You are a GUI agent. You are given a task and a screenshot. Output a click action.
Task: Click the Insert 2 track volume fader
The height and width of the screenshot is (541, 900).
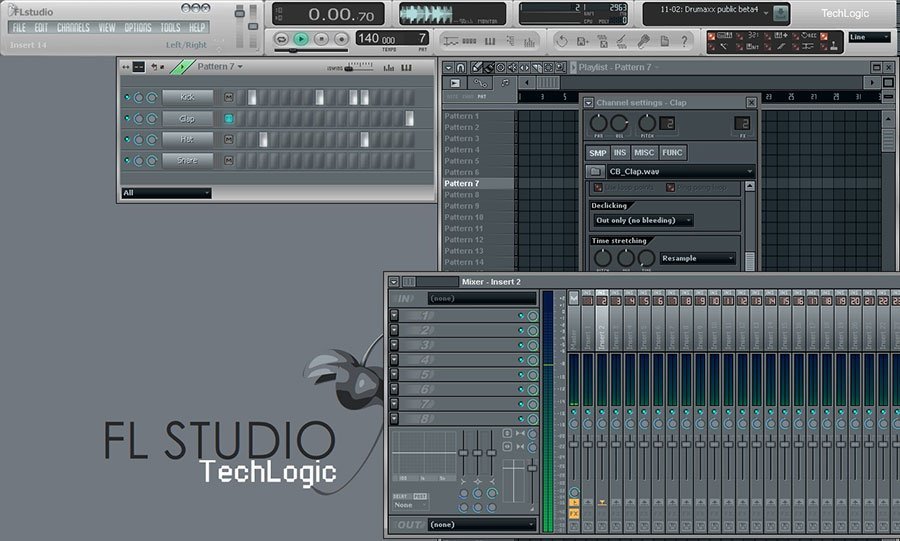click(602, 443)
